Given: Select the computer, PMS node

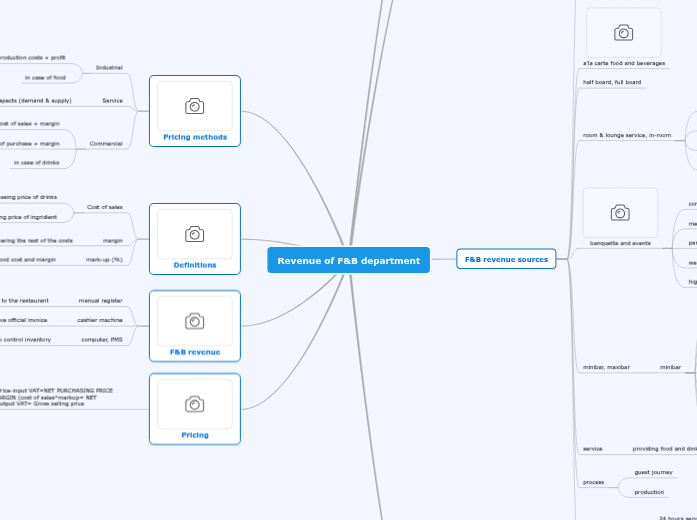Looking at the screenshot, I should point(102,340).
